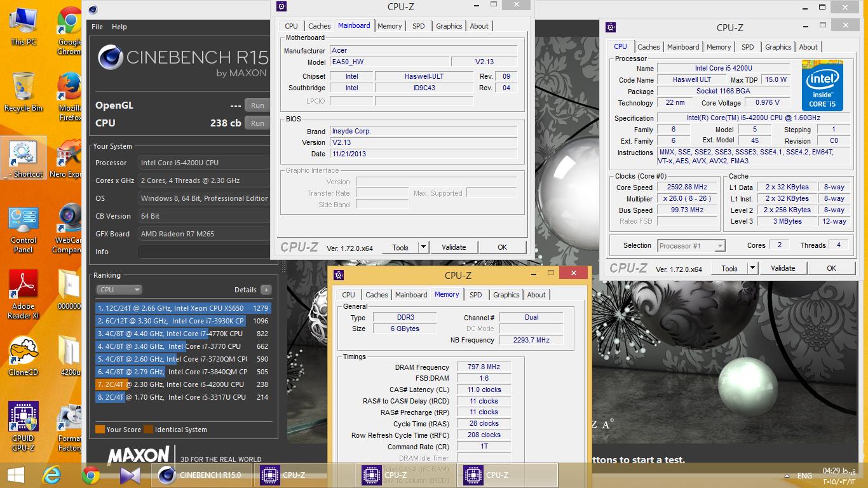The width and height of the screenshot is (868, 488).
Task: Click the Cinebench window title icon
Action: click(93, 9)
